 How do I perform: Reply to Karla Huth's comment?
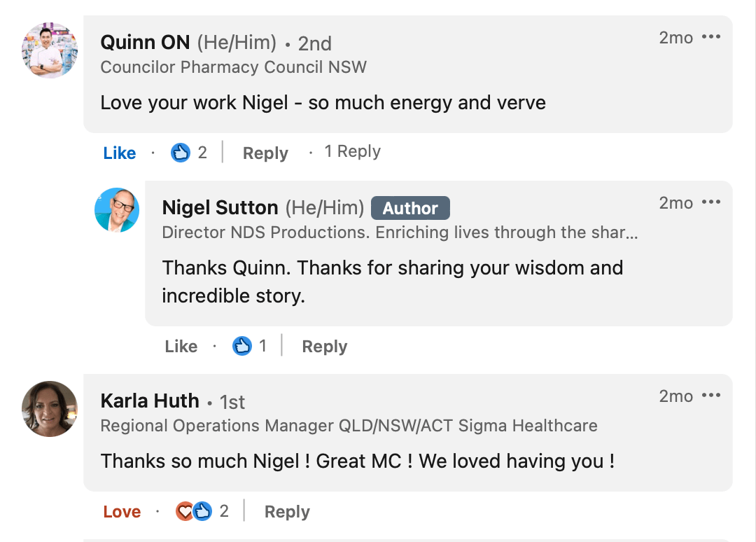tap(288, 512)
